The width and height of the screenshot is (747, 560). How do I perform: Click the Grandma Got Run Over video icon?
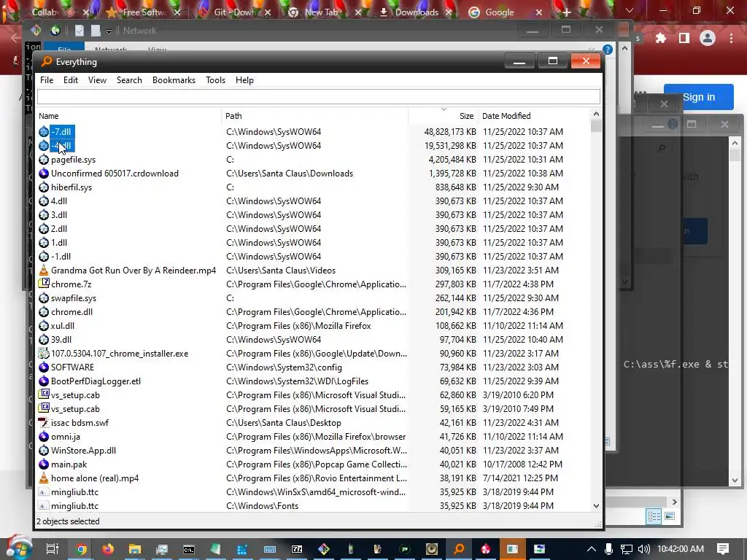click(x=44, y=270)
